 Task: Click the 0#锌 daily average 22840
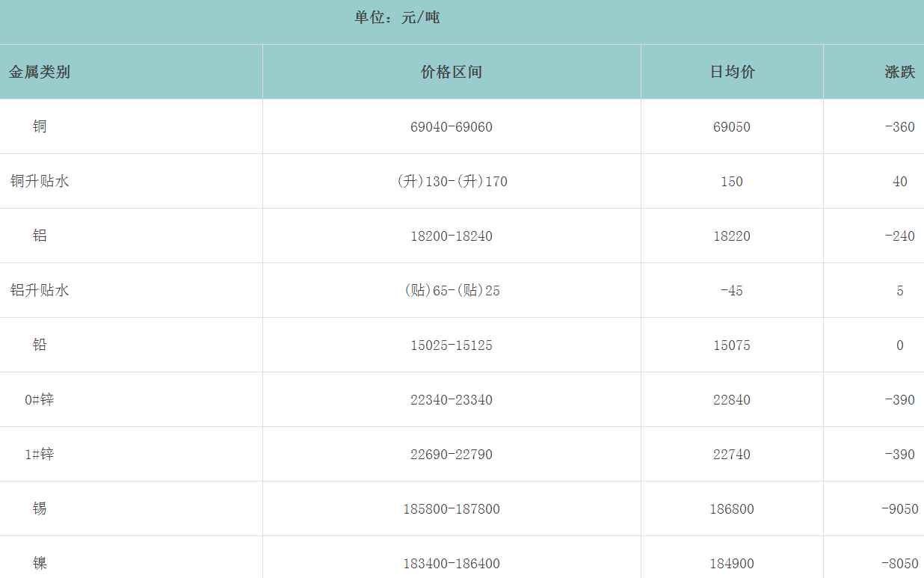tap(732, 400)
